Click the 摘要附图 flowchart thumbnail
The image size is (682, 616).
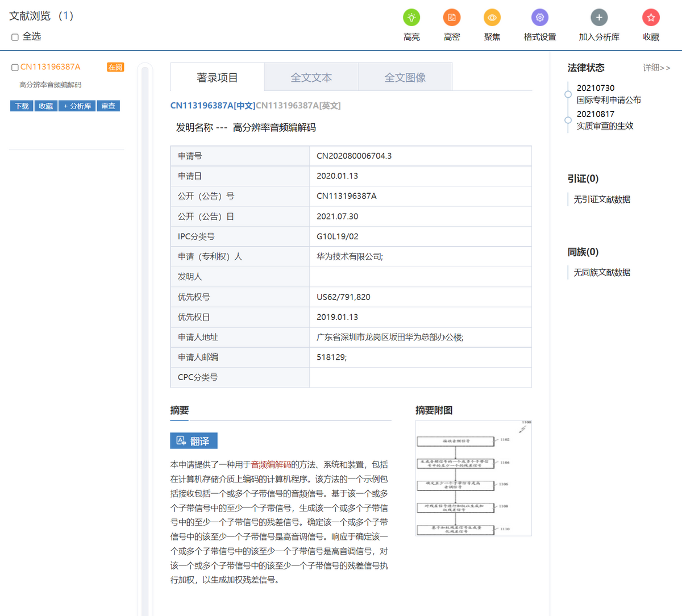tap(473, 478)
